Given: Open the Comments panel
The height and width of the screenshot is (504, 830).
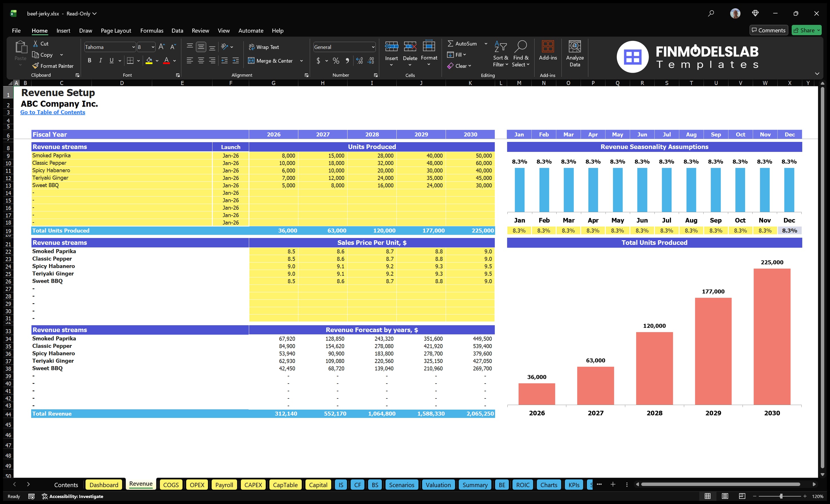Looking at the screenshot, I should pyautogui.click(x=769, y=30).
